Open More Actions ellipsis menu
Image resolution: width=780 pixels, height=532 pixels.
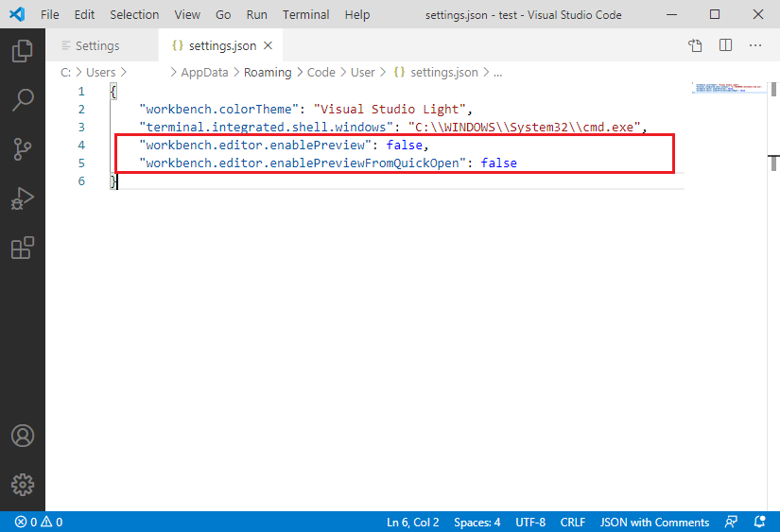[755, 45]
